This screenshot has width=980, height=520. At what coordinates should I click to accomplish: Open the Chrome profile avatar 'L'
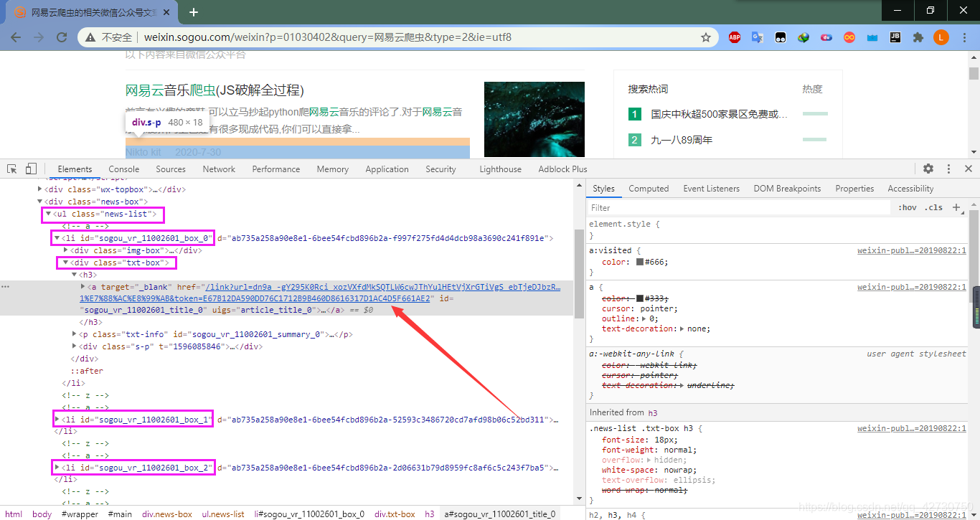(941, 37)
